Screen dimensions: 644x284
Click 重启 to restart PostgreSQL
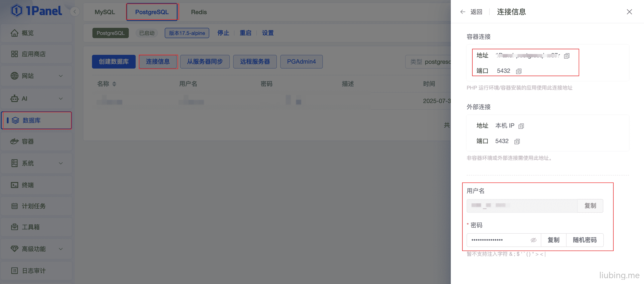pyautogui.click(x=245, y=33)
